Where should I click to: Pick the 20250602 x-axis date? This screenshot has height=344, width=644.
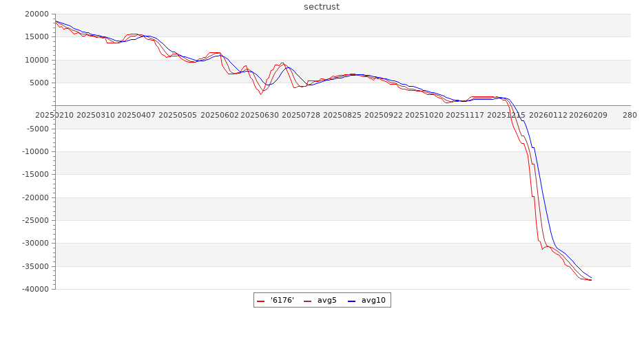[220, 115]
